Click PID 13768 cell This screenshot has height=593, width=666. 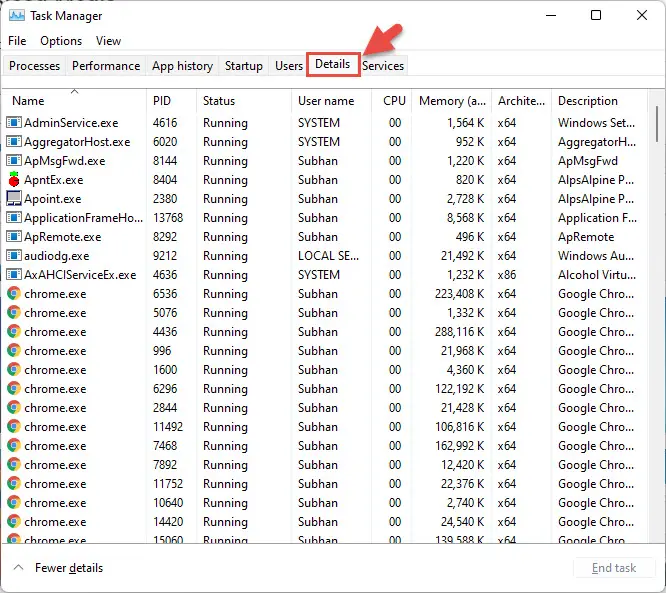pos(168,217)
